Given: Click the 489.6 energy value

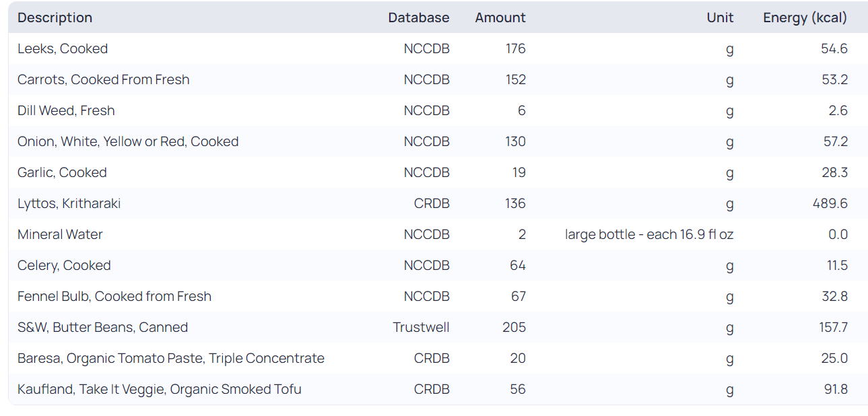Looking at the screenshot, I should [830, 203].
